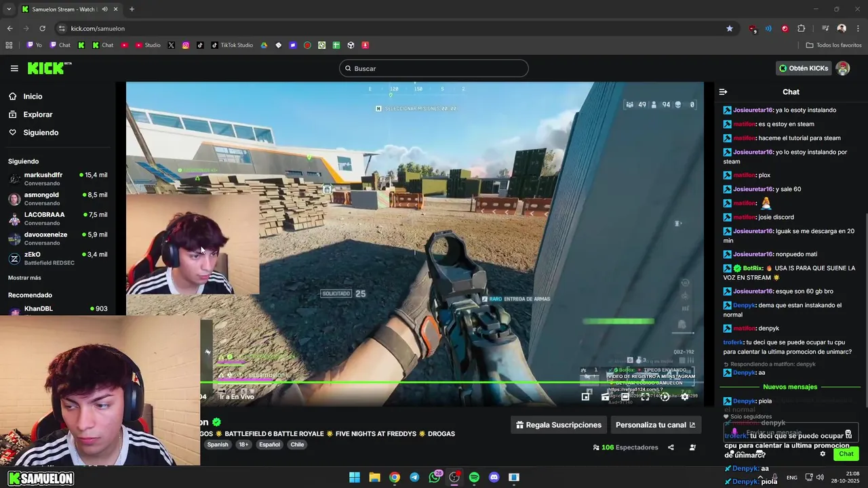Toggle the bookmark star for this page
Screen dimensions: 868x488
[730, 28]
